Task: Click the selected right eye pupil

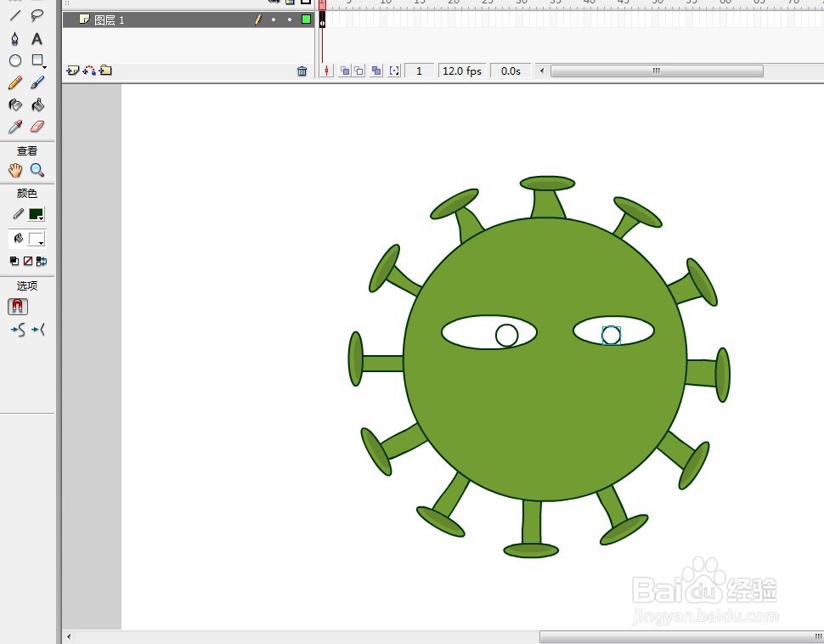Action: [611, 336]
